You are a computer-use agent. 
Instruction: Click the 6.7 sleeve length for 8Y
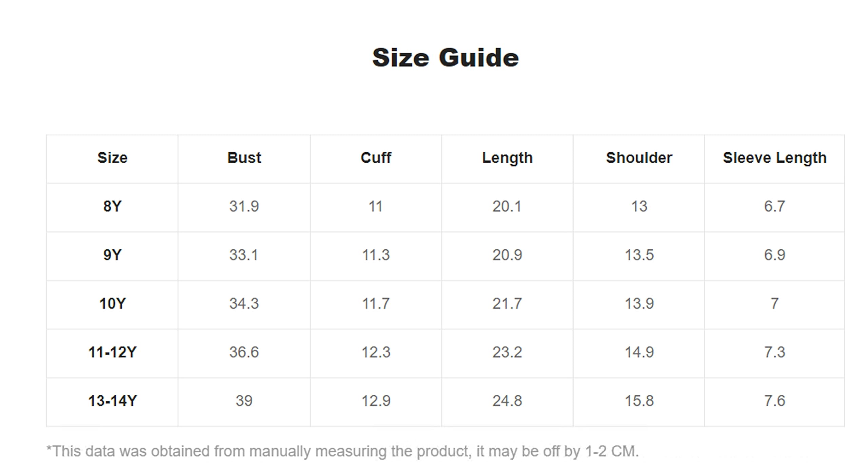pos(774,206)
